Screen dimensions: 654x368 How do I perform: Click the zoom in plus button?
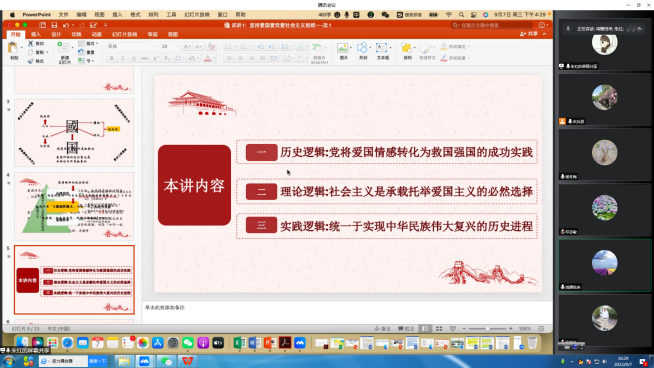[510, 329]
